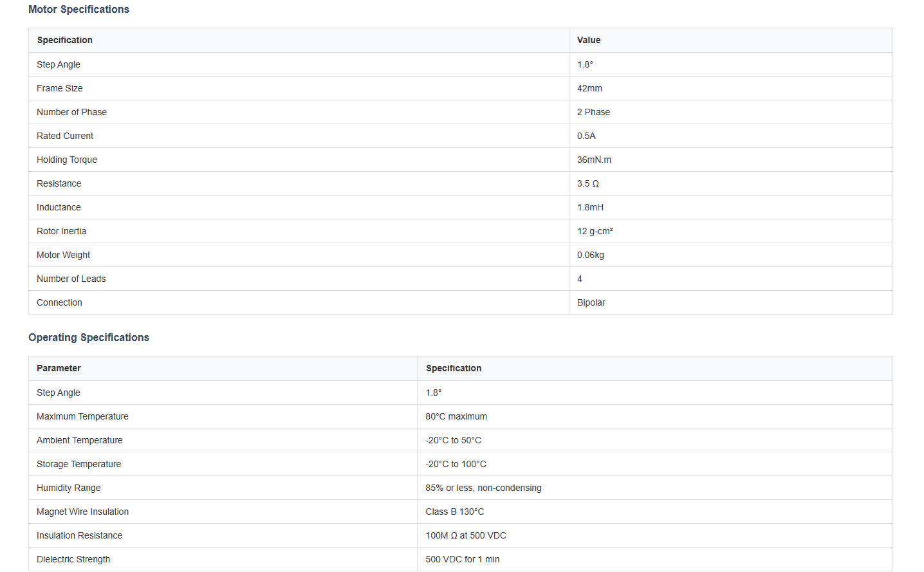Screen dimensions: 924x572
Task: Select the "Storage Temperature" label
Action: click(79, 464)
